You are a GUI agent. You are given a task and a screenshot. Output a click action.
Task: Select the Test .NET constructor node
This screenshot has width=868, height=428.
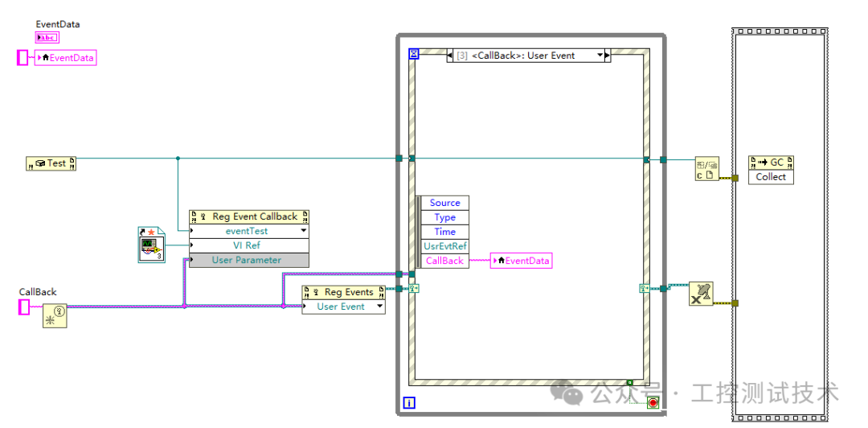[x=51, y=163]
